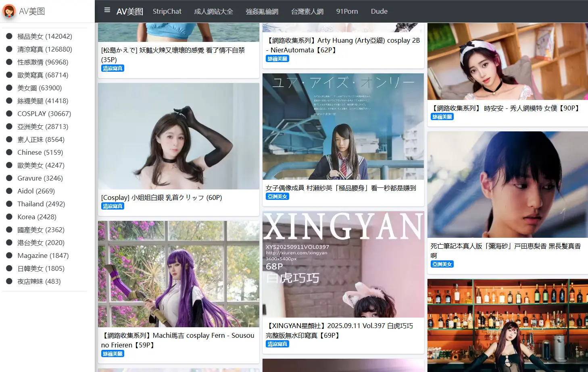This screenshot has height=372, width=588.
Task: Click the bullet icon beside COSPLAY (30667)
Action: coord(9,114)
